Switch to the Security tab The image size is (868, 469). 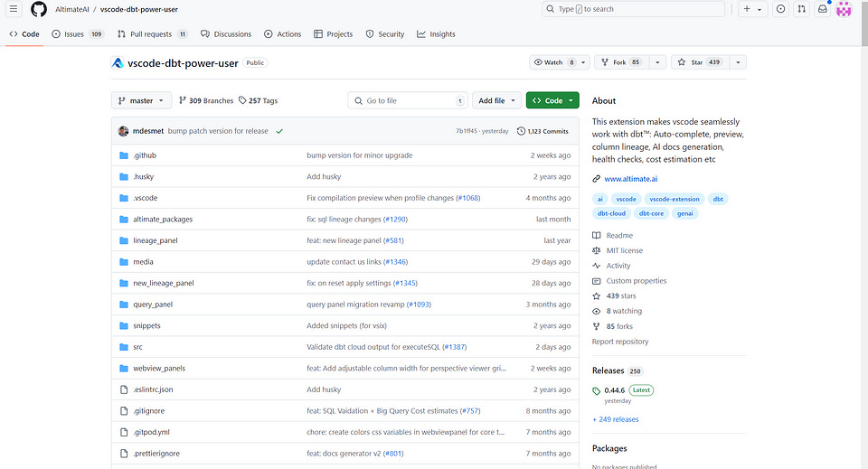(385, 34)
